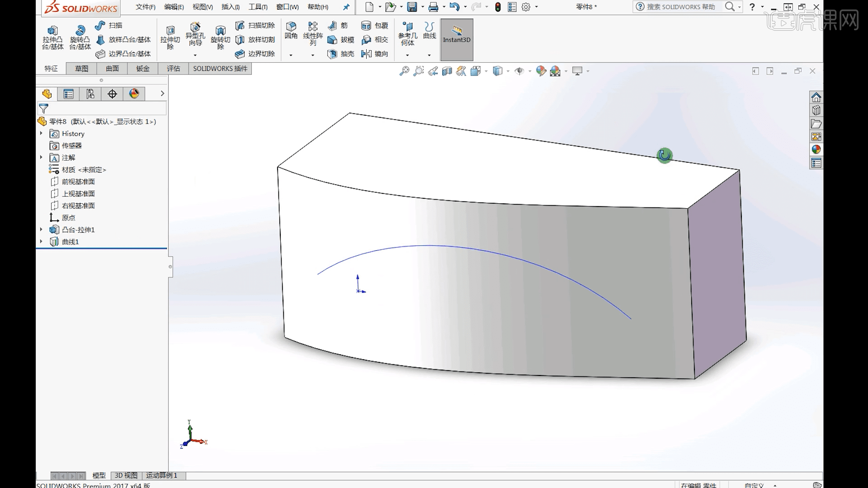Select the 抽壳 shell tool

342,54
